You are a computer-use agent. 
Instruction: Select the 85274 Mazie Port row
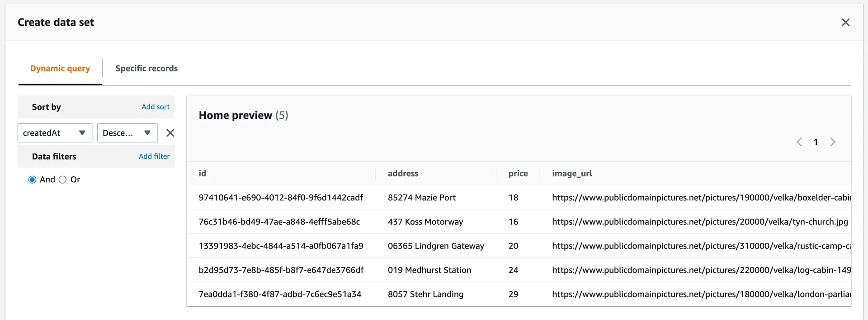(x=519, y=198)
